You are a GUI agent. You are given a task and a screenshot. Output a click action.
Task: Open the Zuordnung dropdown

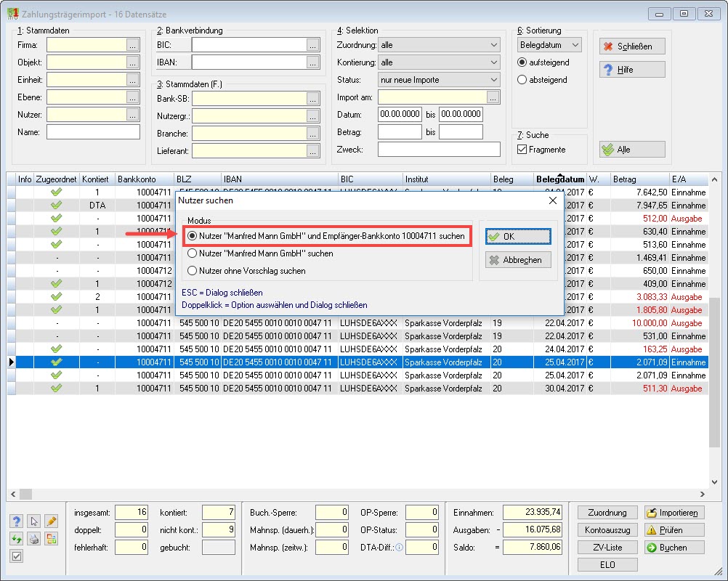click(x=439, y=45)
